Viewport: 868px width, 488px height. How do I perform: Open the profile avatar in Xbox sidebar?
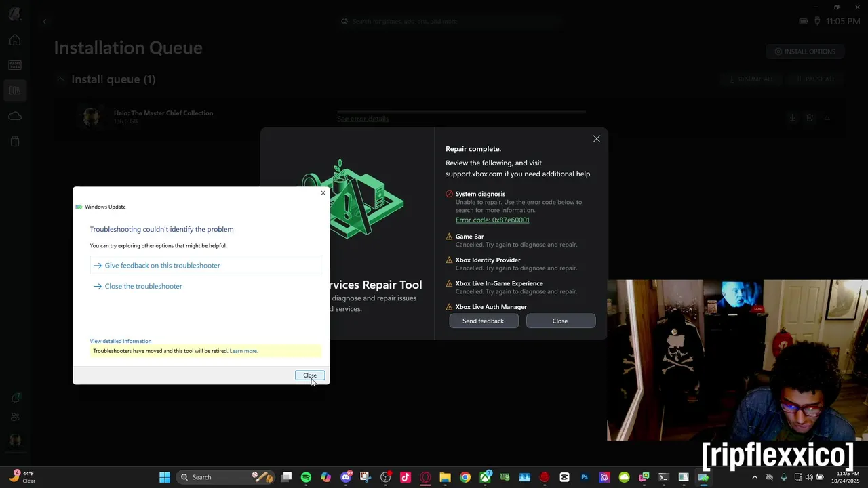(x=15, y=441)
